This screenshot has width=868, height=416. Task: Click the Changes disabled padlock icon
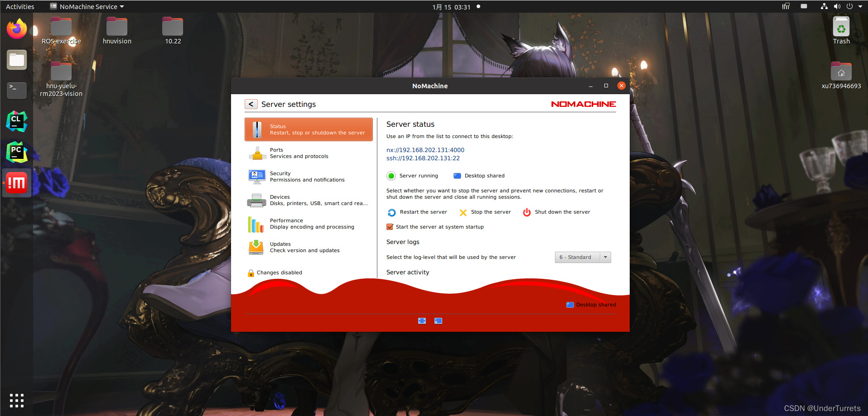[x=251, y=273]
